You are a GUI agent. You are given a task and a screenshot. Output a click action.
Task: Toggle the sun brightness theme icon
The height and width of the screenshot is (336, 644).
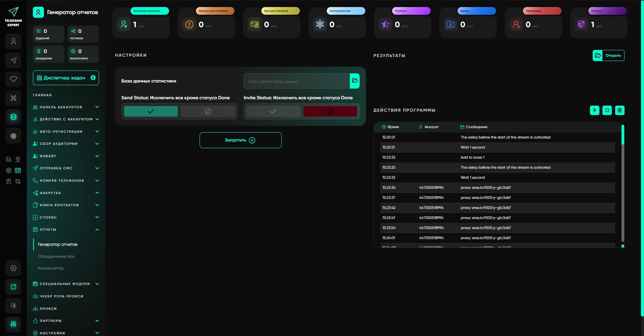coord(13,305)
